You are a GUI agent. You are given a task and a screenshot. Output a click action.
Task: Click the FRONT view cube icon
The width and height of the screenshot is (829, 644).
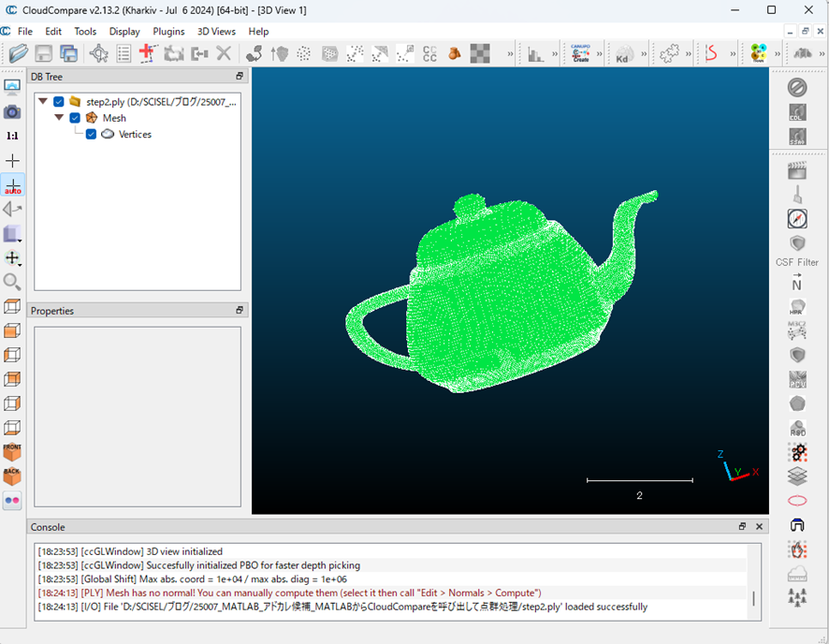[x=12, y=452]
